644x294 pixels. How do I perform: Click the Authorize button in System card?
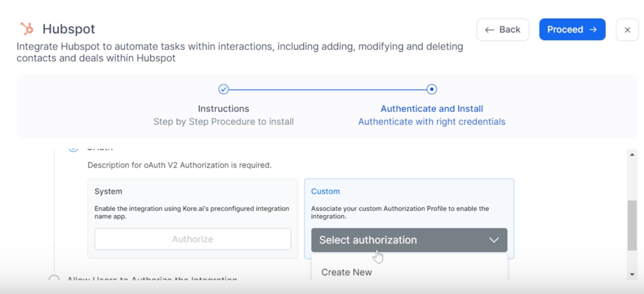coord(193,239)
